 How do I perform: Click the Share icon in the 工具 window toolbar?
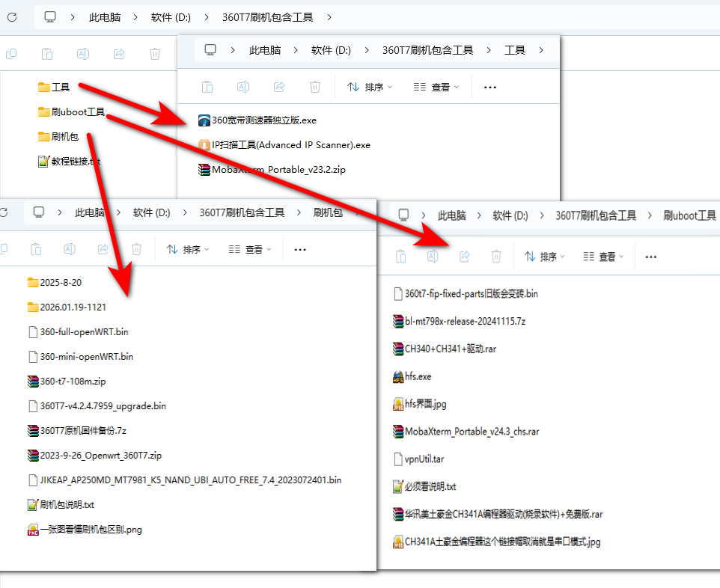(x=278, y=87)
